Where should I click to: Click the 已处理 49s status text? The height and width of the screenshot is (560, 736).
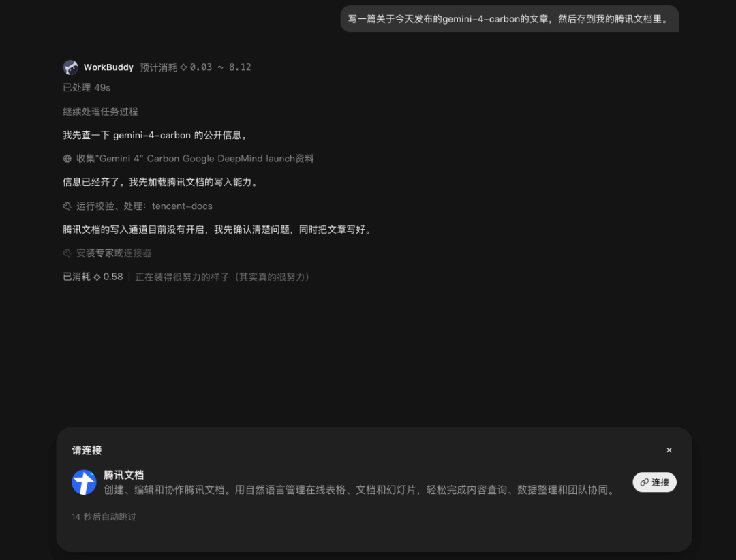point(87,88)
